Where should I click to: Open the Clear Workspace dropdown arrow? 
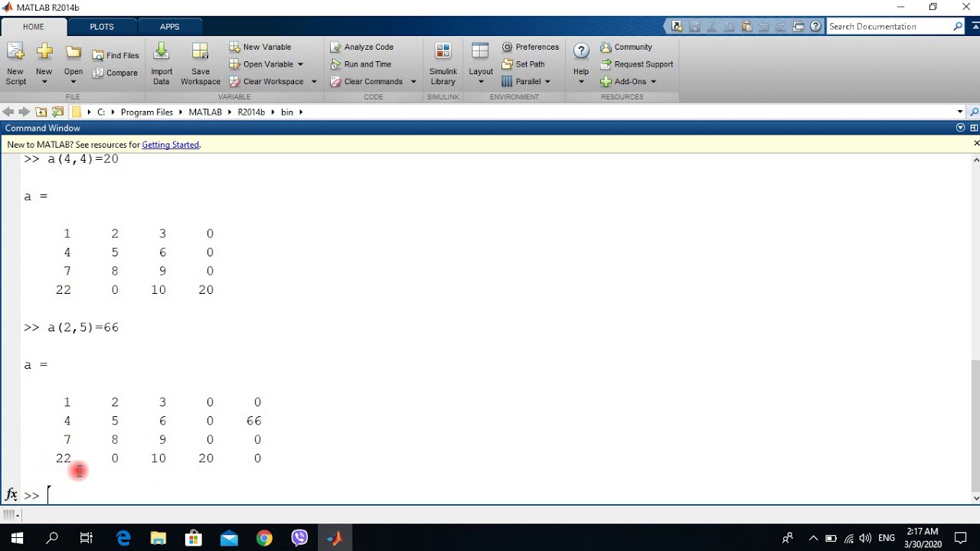(314, 82)
